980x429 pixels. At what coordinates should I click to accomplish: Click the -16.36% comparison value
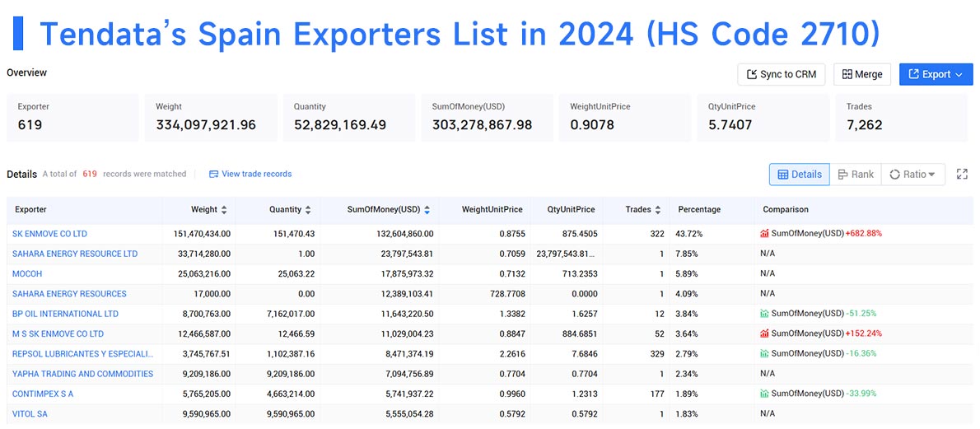click(x=861, y=354)
